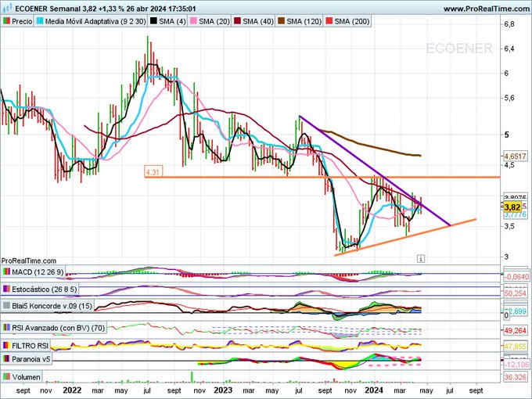Click the 4.31 horizontal line label
The height and width of the screenshot is (399, 532).
pyautogui.click(x=153, y=172)
